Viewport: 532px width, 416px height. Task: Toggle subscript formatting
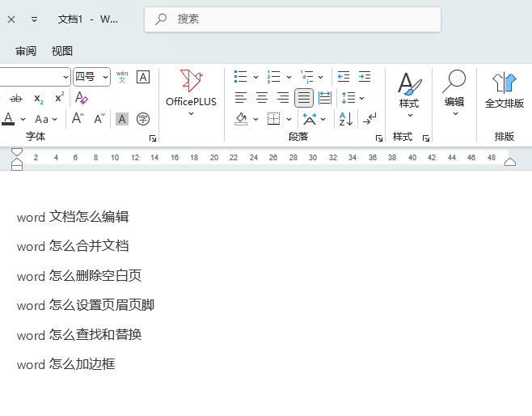(x=38, y=99)
